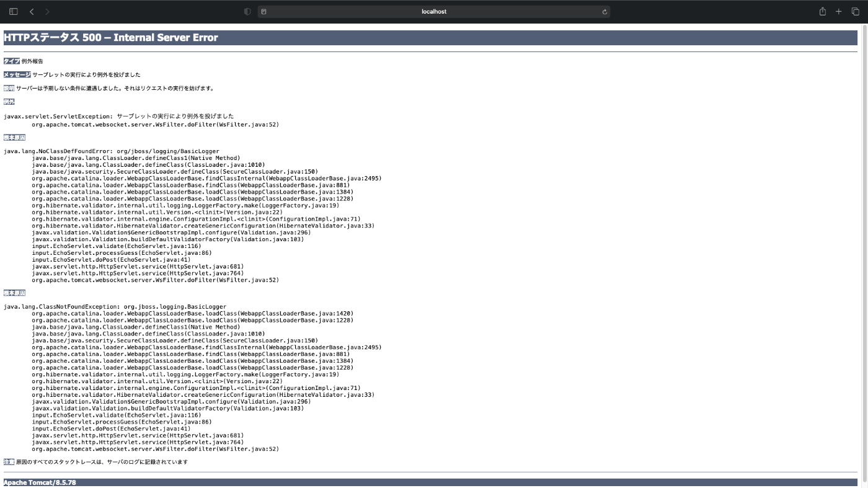Click the 例外 section label
The image size is (868, 488).
[x=9, y=101]
